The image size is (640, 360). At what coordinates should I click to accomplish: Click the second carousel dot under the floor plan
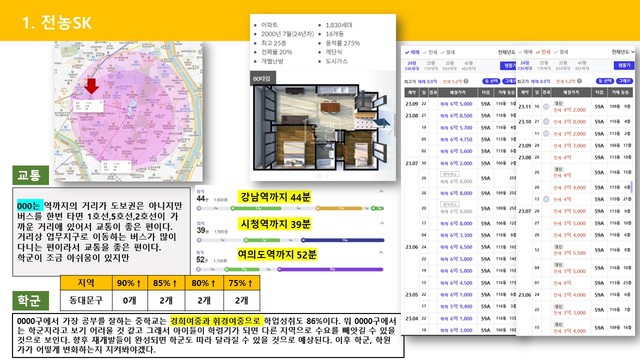tap(326, 176)
